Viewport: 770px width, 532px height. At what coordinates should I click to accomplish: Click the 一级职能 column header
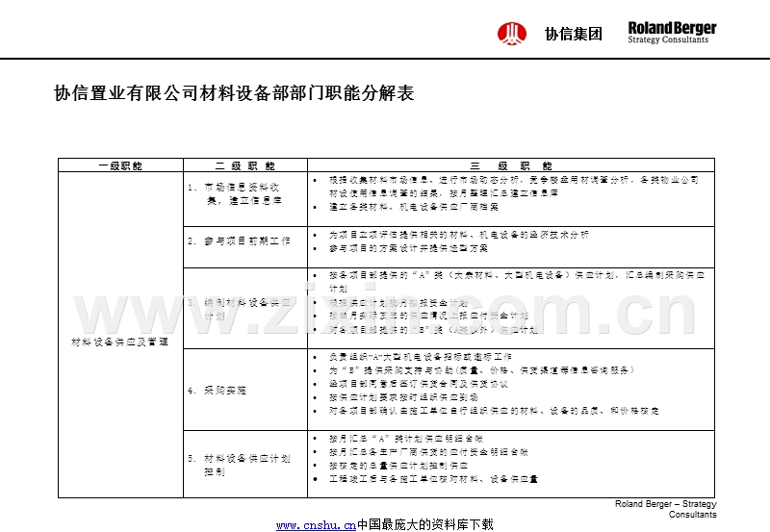tap(121, 165)
